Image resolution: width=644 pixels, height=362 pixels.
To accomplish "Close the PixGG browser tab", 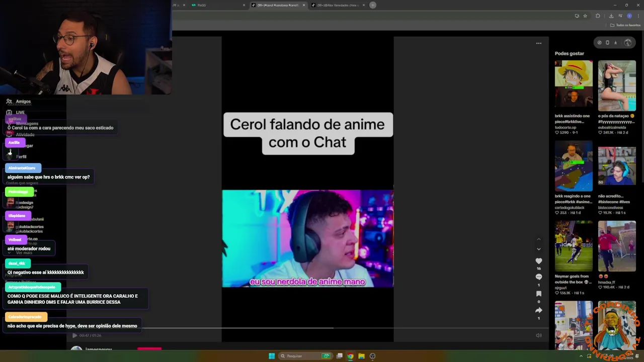I will point(244,5).
